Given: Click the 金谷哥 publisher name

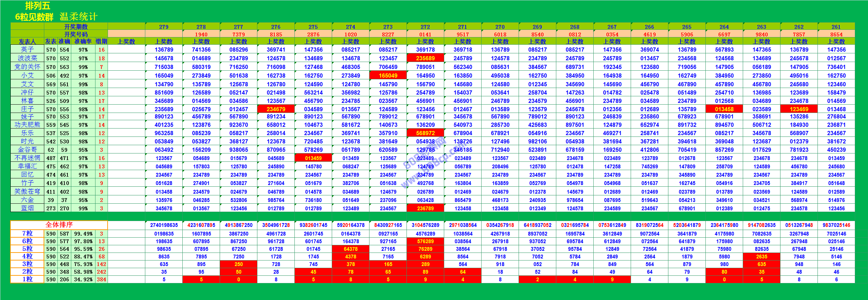Looking at the screenshot, I should pos(27,150).
